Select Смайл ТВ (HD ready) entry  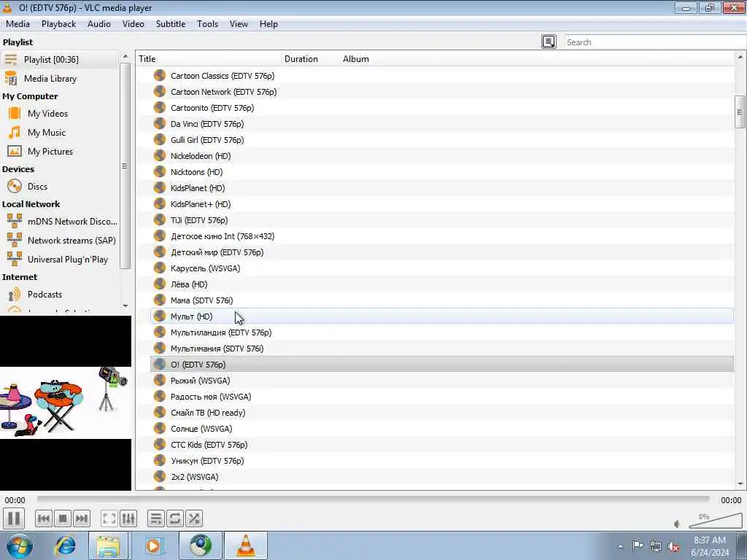tap(441, 413)
